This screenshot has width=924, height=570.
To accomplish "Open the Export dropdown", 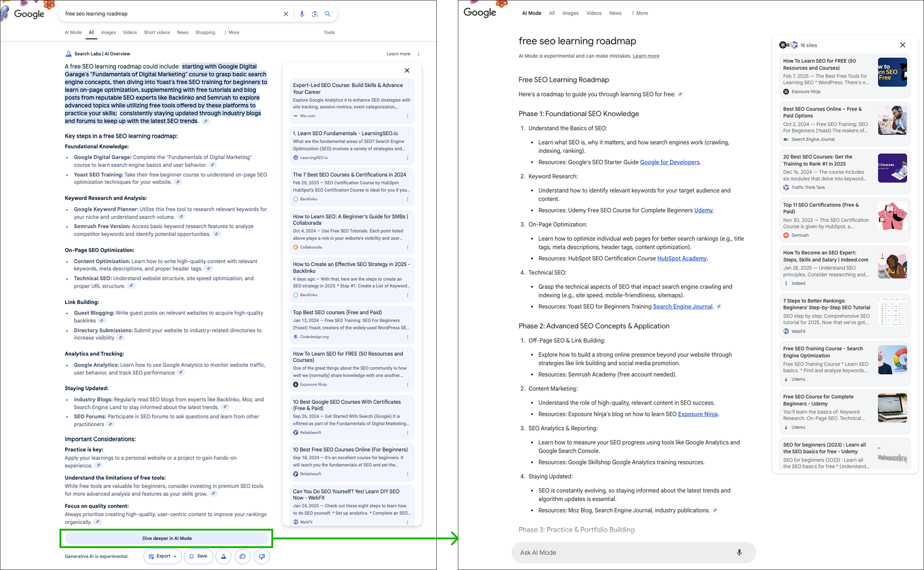I will pos(163,556).
